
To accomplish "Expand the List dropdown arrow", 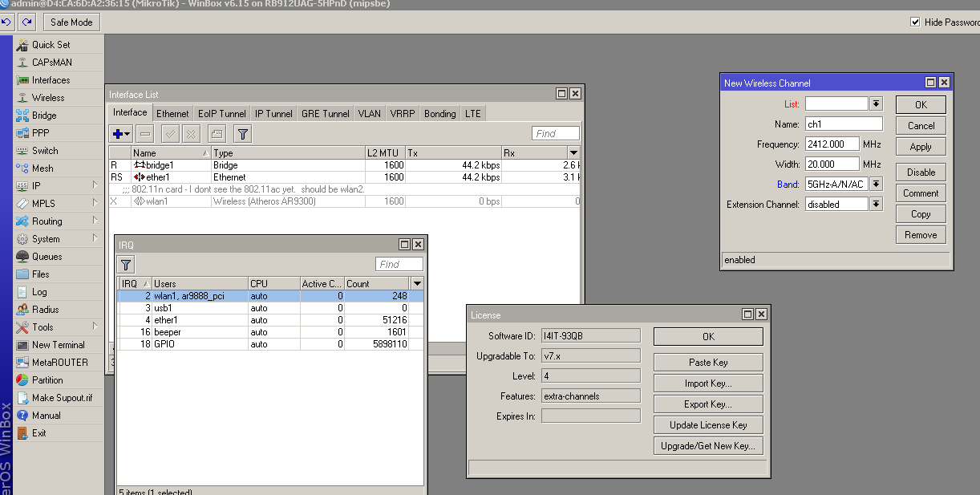I will [877, 104].
